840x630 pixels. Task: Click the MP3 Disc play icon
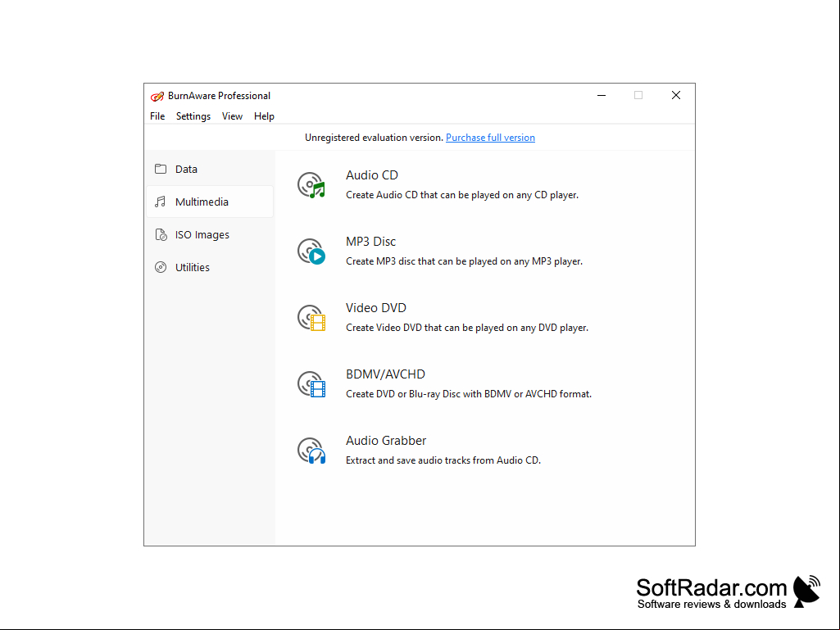point(311,252)
